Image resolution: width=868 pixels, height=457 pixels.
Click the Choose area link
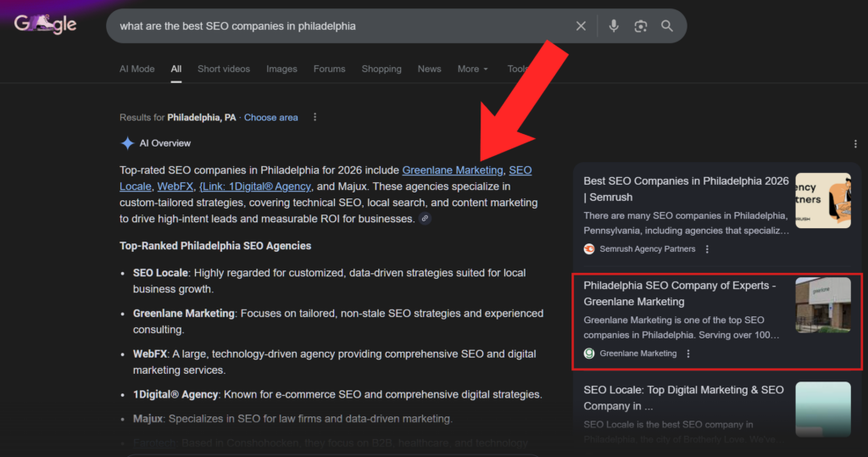pos(270,118)
